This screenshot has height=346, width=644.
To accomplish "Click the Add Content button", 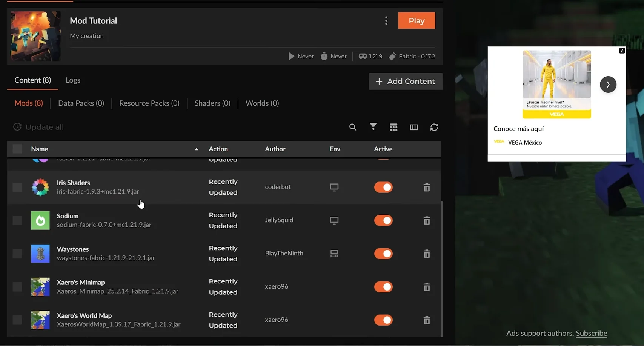I will (406, 82).
